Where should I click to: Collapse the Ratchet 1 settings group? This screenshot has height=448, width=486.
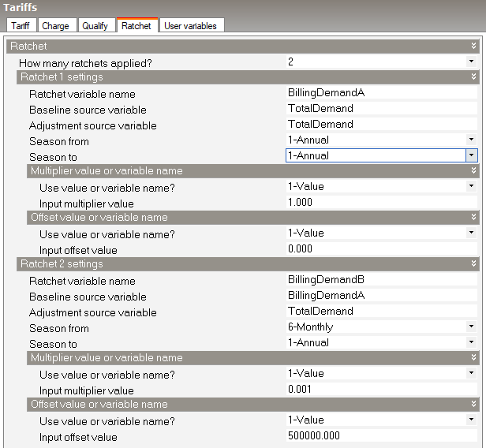pos(473,77)
